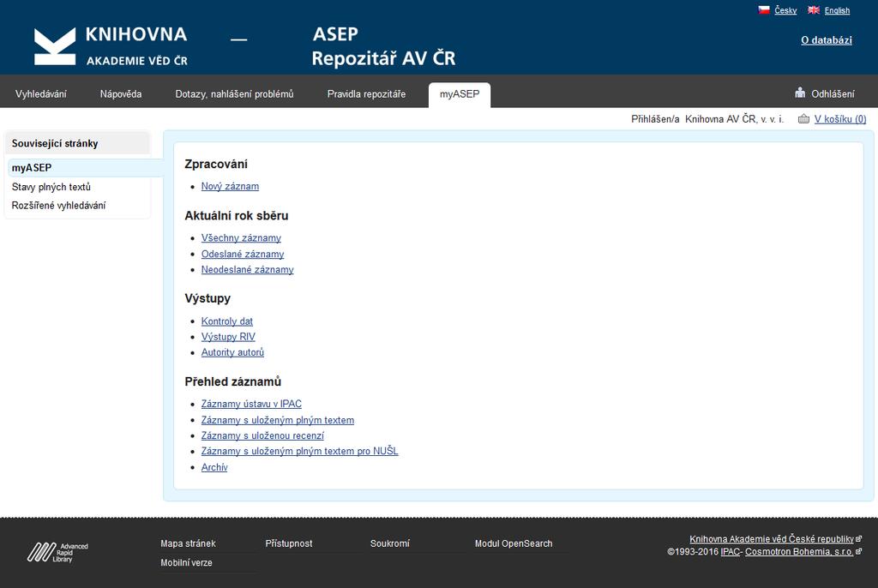
Task: Open the Autority autorů link
Action: tap(232, 352)
